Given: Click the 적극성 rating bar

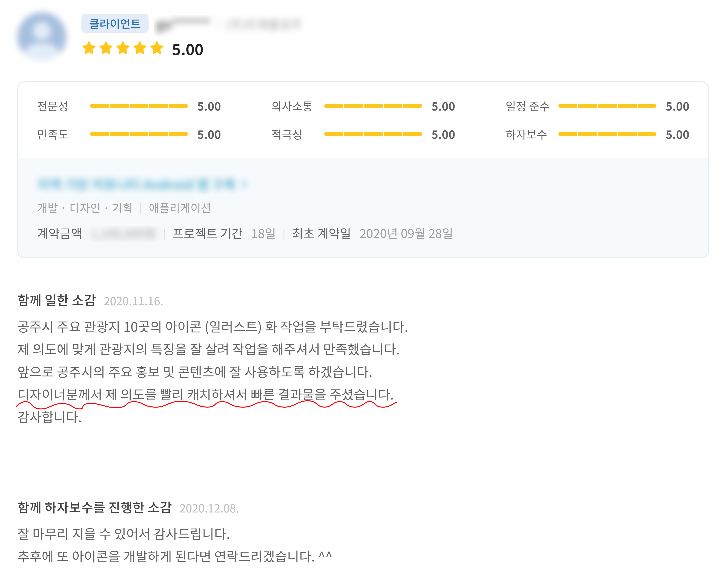Looking at the screenshot, I should pos(373,134).
